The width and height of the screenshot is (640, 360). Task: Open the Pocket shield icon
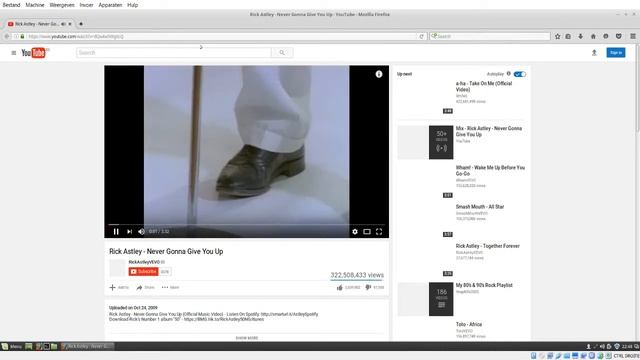pos(619,36)
